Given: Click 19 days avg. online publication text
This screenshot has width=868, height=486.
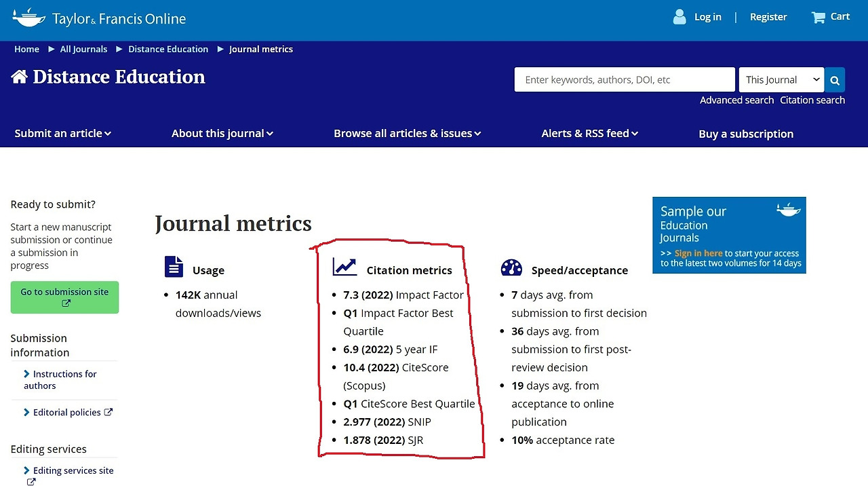Looking at the screenshot, I should [x=563, y=404].
